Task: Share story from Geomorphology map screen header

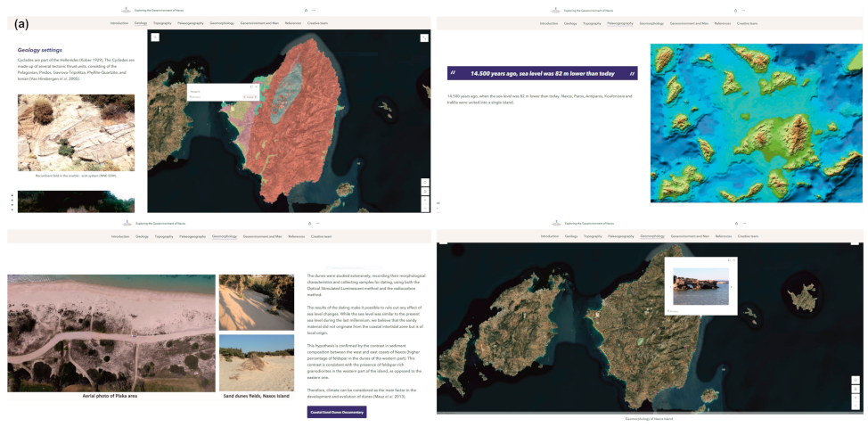Action: (736, 223)
